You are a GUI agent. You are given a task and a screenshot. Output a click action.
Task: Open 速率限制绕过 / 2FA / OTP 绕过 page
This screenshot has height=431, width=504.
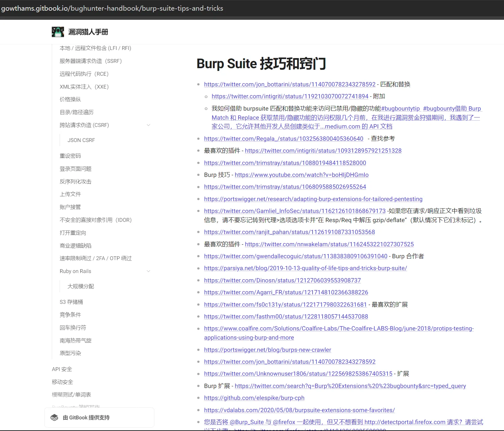[96, 258]
